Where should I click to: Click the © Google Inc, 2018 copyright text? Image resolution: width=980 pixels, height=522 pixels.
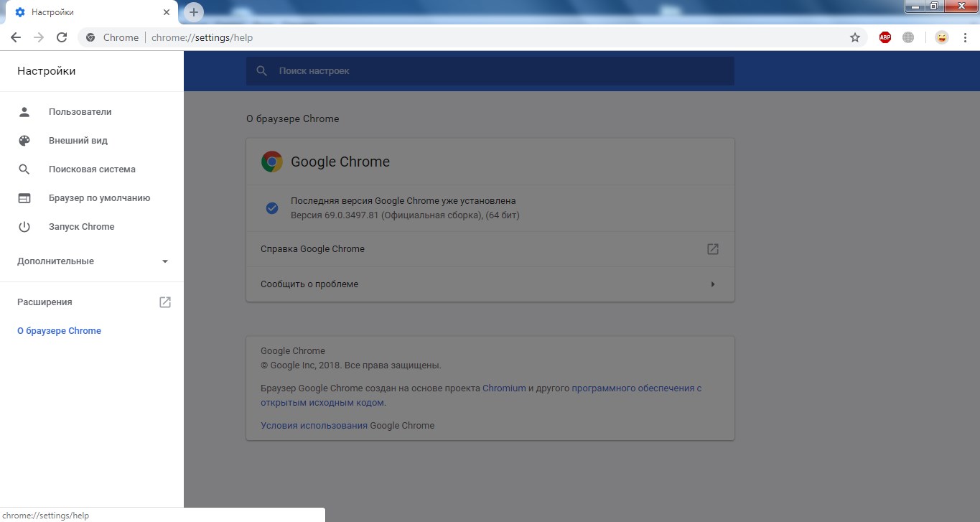coord(351,365)
